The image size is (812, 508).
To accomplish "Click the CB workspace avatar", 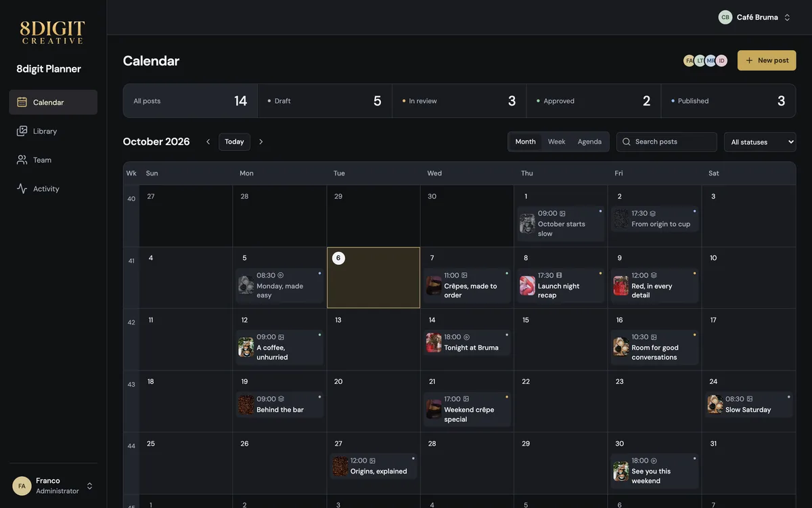I will click(x=725, y=17).
